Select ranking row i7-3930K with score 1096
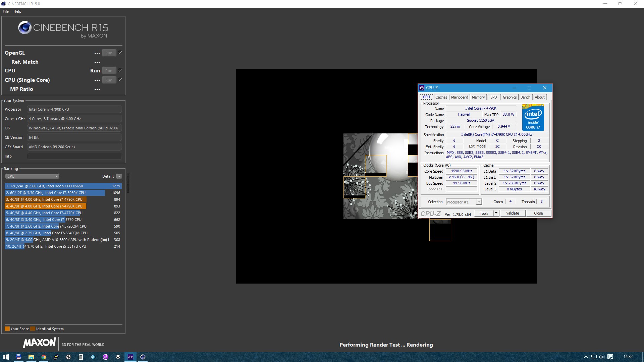Screen dimensions: 644x362 63,193
